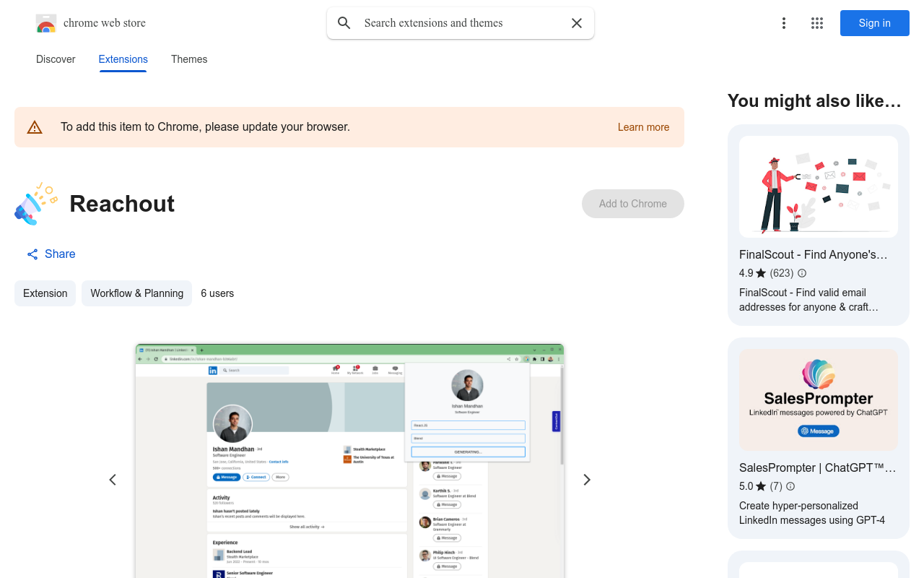Screen dimensions: 924x578
Task: Open the Workflow & Planning category chip
Action: 136,293
